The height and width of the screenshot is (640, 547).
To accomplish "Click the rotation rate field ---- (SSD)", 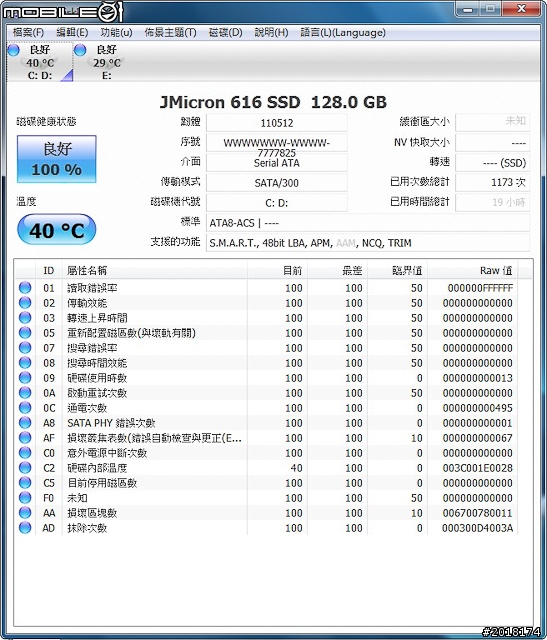I will click(492, 163).
